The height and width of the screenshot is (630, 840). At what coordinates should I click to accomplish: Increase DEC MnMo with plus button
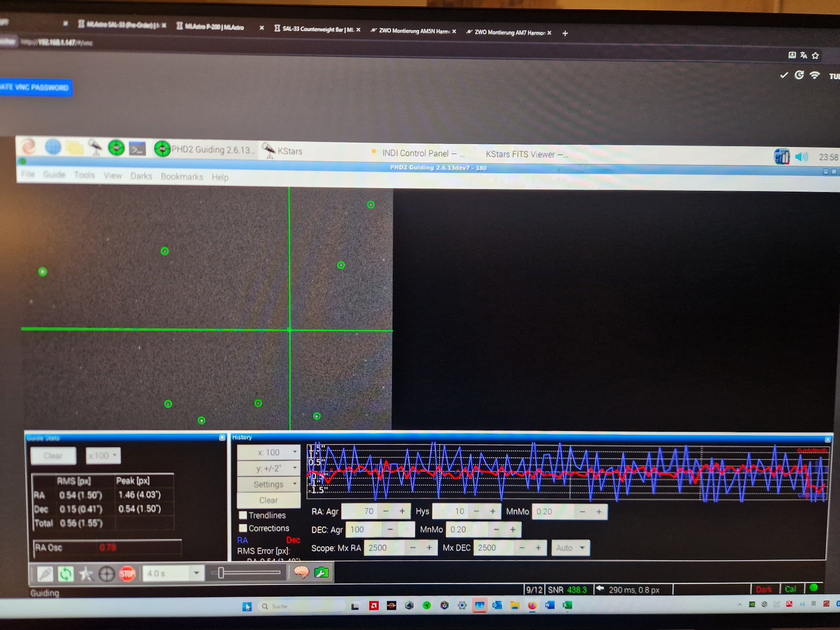pyautogui.click(x=513, y=530)
